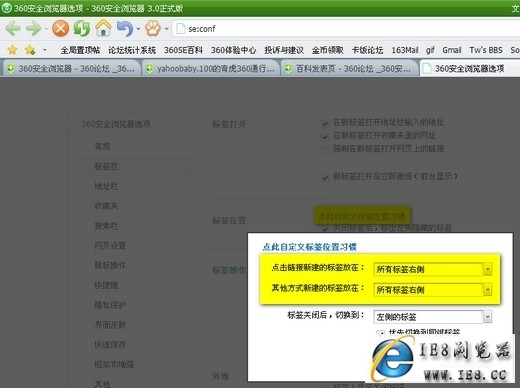Select 快捷键 in options sidebar

tap(106, 285)
